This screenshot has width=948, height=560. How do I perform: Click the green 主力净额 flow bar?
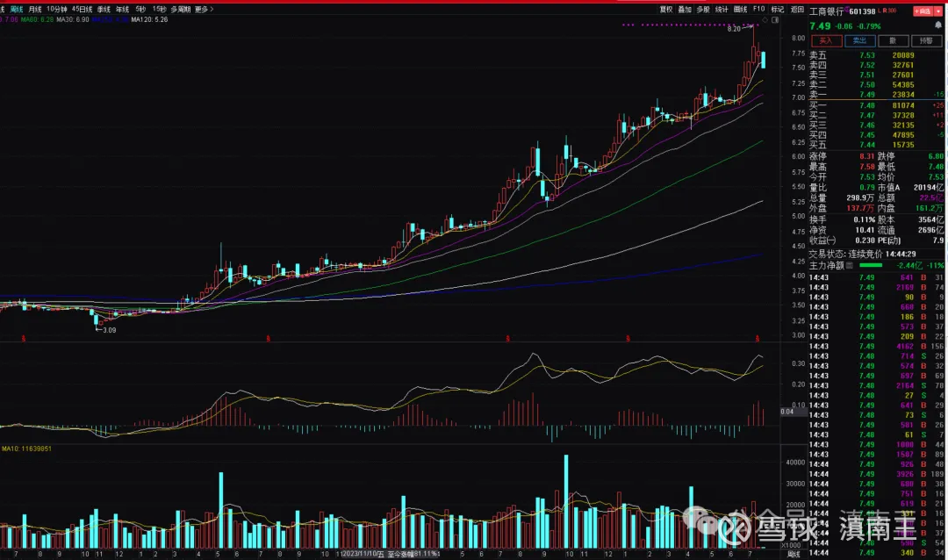871,265
